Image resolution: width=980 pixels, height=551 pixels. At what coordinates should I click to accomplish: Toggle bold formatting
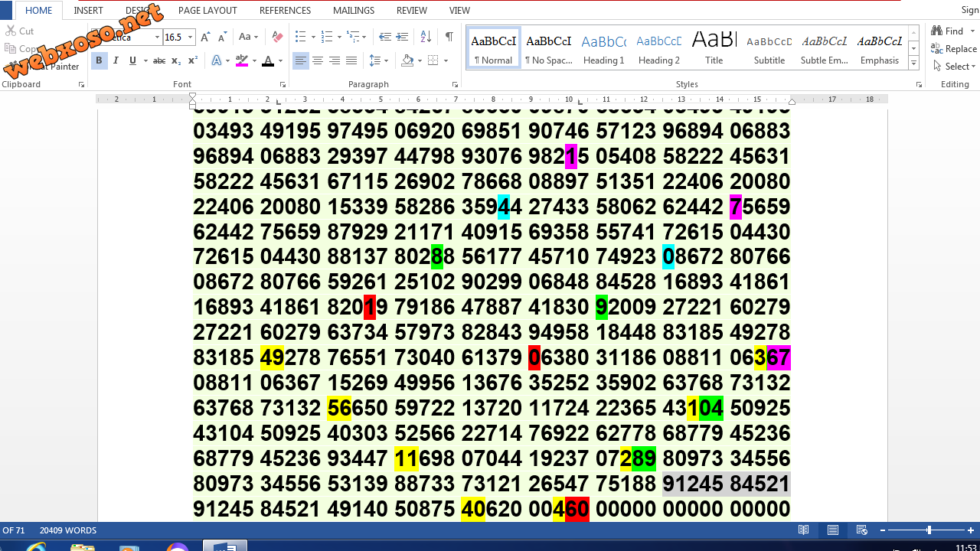pyautogui.click(x=99, y=60)
